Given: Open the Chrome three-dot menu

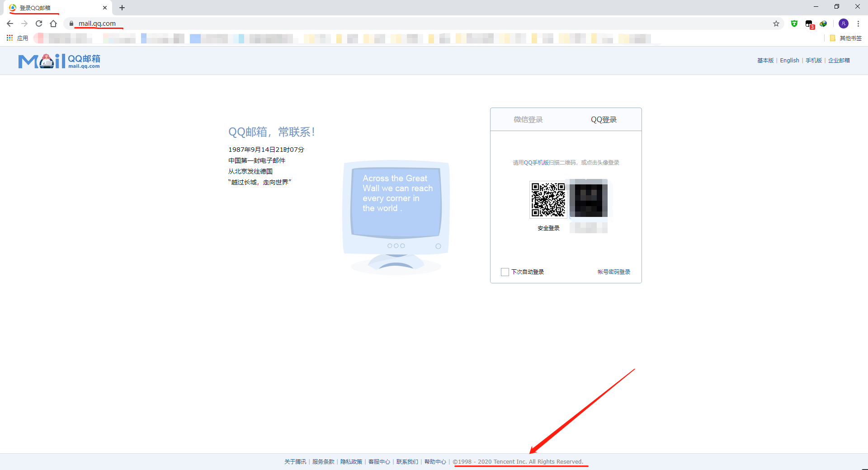Looking at the screenshot, I should point(858,23).
